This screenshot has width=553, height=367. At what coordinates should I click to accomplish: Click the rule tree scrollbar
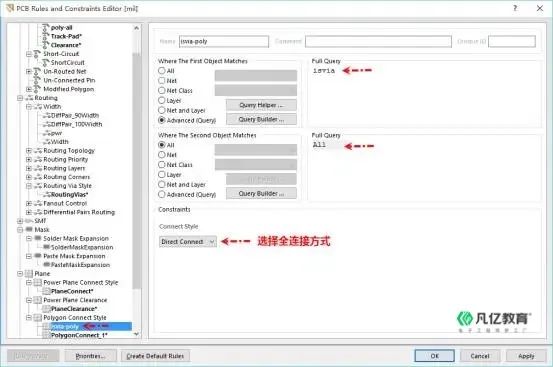click(136, 171)
